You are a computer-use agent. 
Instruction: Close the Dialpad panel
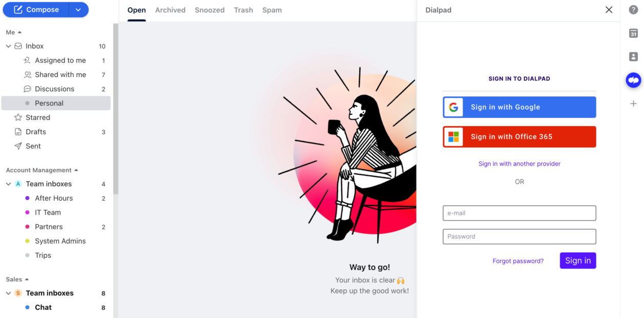point(609,10)
